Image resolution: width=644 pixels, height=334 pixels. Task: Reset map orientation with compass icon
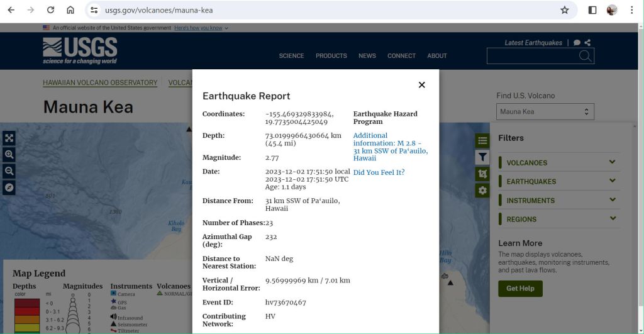(x=9, y=187)
